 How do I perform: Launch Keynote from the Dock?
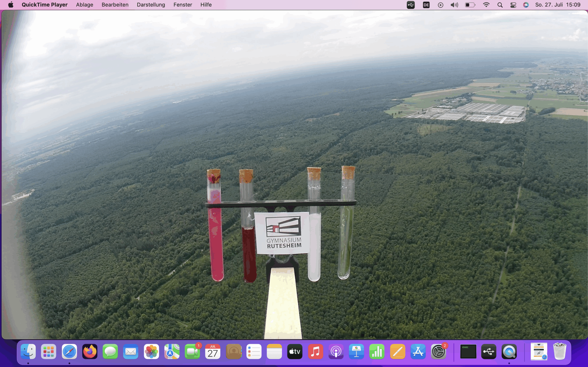(x=356, y=351)
